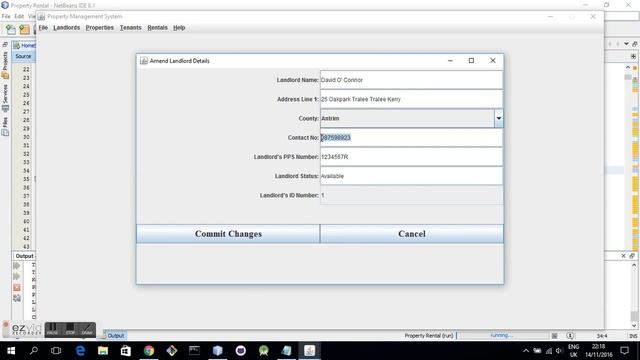Viewport: 640px width, 360px height.
Task: Open NetBeans editor tab list dropdown arrow
Action: click(x=626, y=44)
